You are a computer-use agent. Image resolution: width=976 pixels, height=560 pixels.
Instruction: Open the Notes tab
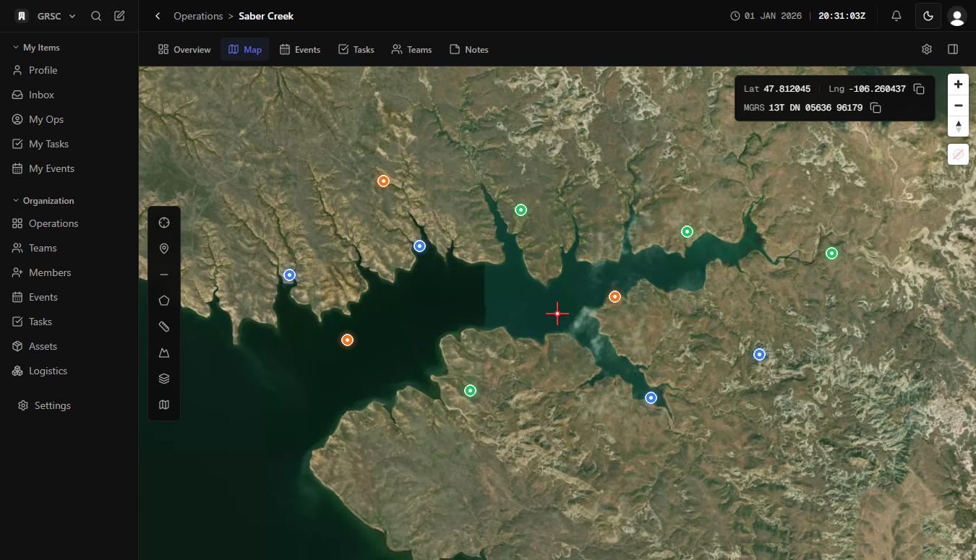(x=468, y=50)
